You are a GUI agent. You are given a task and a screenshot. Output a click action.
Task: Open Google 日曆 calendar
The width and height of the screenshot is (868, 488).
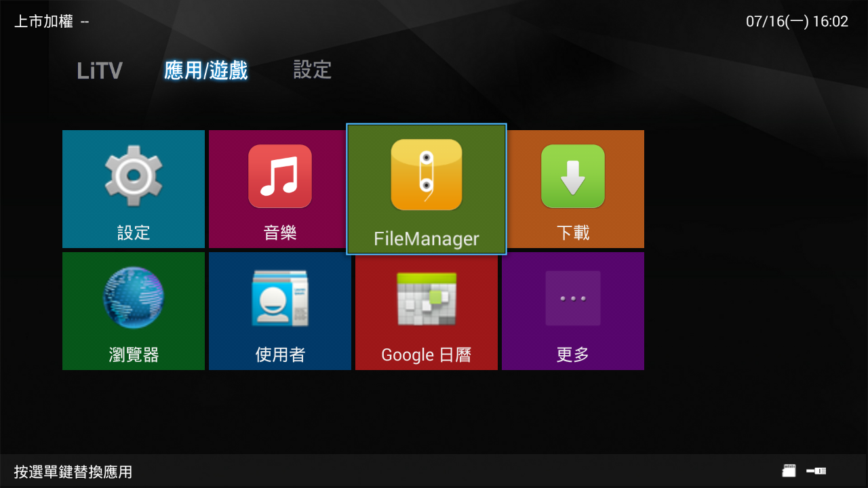pyautogui.click(x=426, y=310)
